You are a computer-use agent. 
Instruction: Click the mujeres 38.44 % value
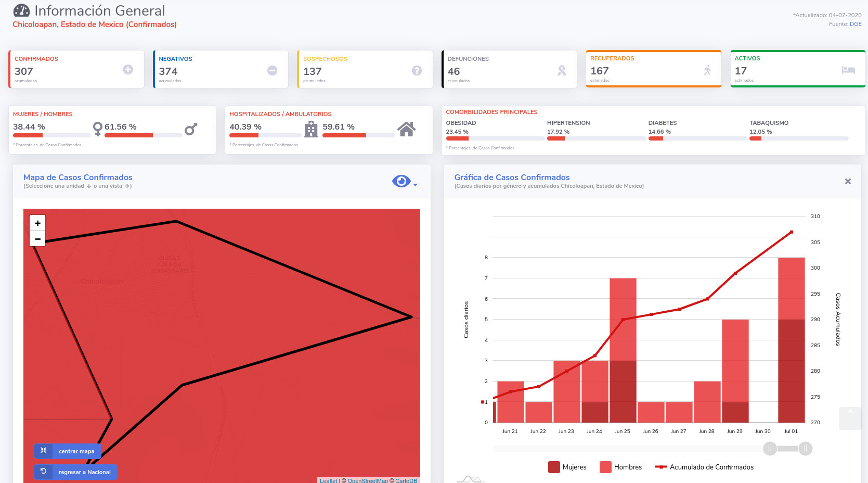coord(29,126)
